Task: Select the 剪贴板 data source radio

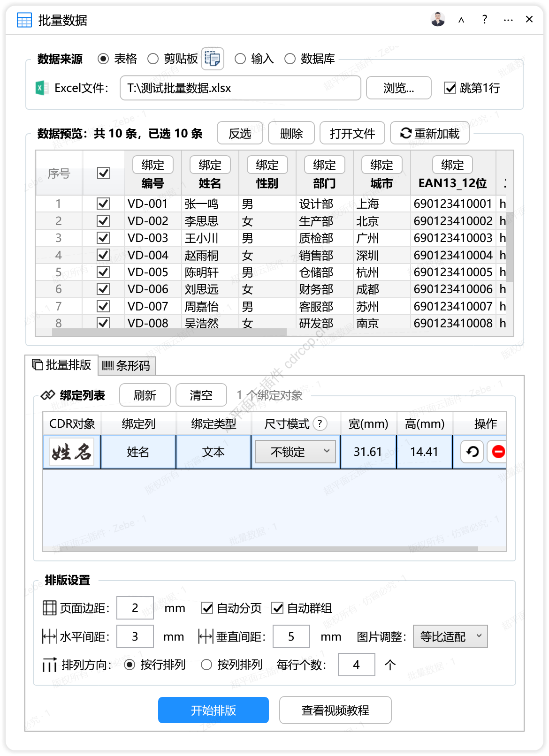Action: [153, 59]
